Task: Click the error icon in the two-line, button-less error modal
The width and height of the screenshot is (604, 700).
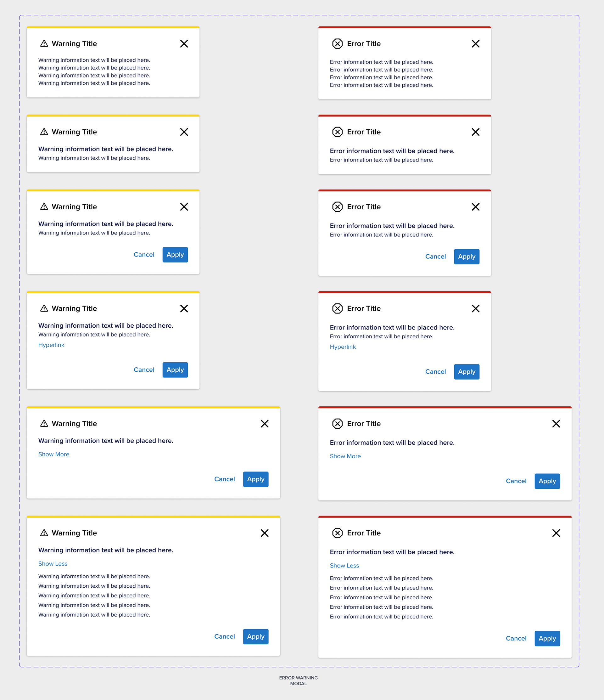Action: coord(337,132)
